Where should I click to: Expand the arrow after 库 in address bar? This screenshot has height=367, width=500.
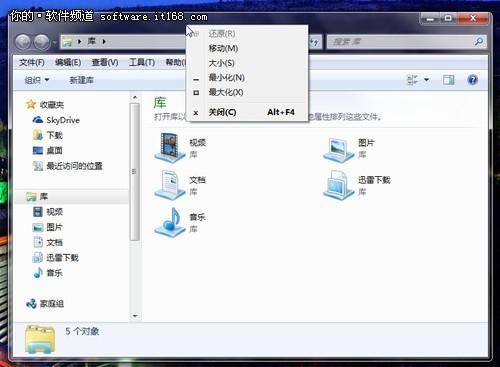coord(104,42)
